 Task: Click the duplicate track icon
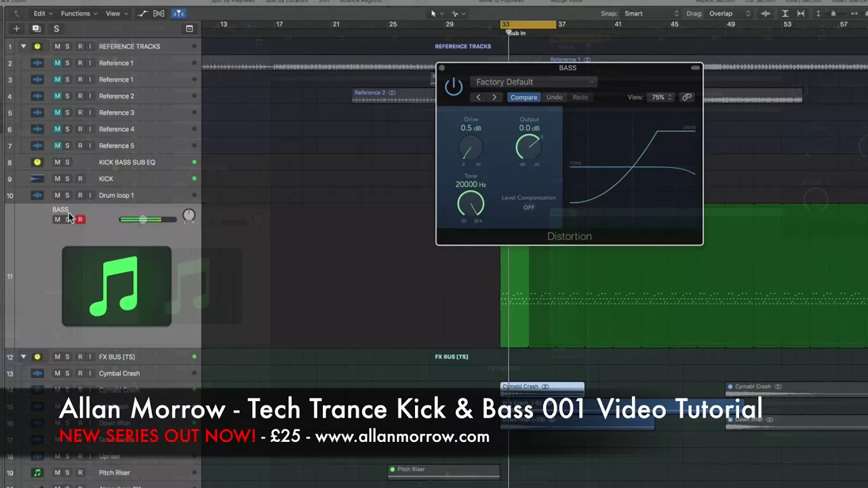pyautogui.click(x=36, y=28)
